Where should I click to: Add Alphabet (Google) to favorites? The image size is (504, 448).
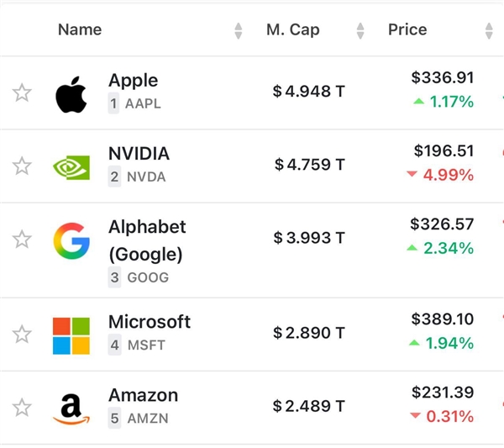(x=22, y=239)
